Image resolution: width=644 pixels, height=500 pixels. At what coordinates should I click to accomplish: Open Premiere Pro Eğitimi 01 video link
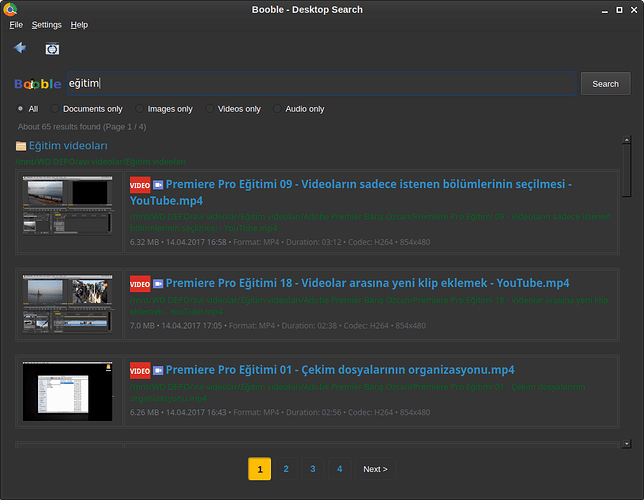click(340, 370)
